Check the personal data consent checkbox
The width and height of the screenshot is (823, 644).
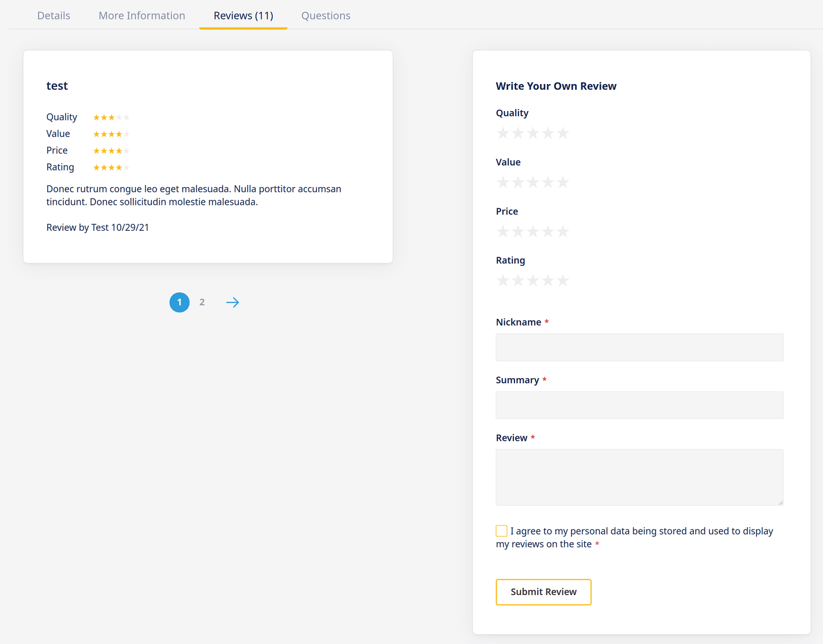pyautogui.click(x=501, y=531)
